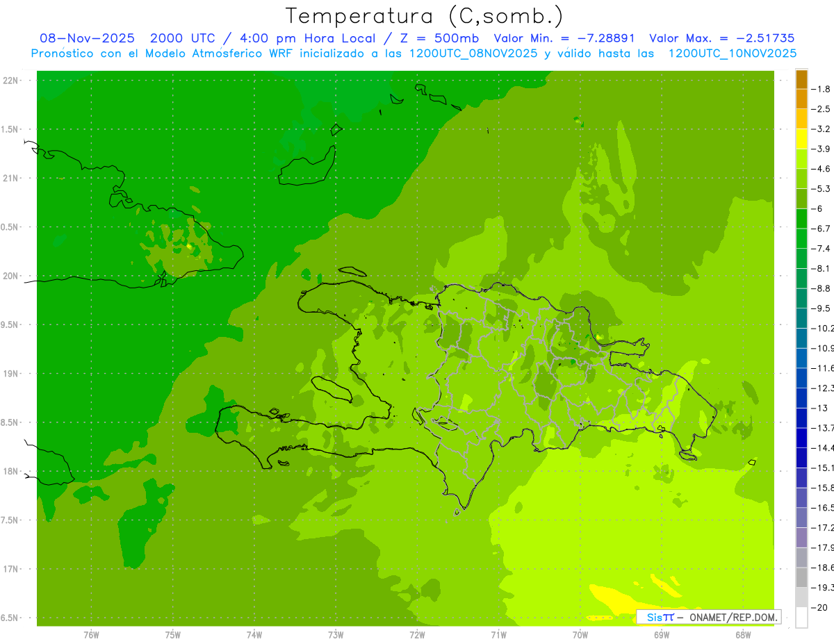This screenshot has width=834, height=644.
Task: Click the "-6.7" color scale value
Action: (x=821, y=229)
